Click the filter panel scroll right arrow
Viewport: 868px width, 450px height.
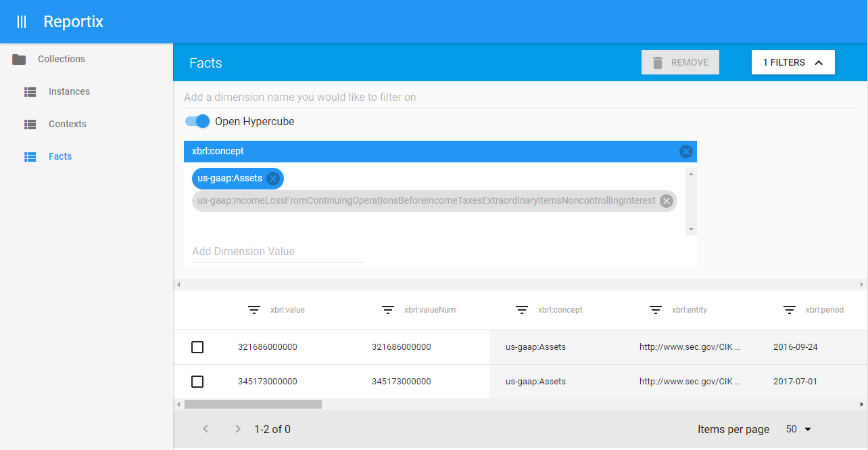pyautogui.click(x=862, y=285)
